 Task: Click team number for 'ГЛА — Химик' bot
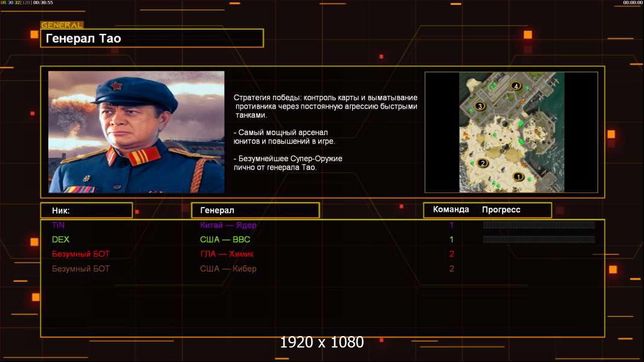coord(452,254)
